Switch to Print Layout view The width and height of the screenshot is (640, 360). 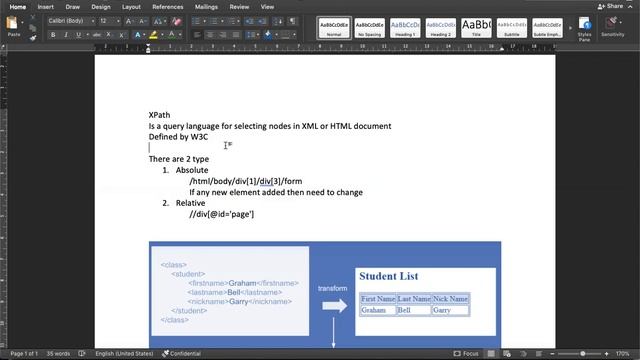click(x=491, y=353)
